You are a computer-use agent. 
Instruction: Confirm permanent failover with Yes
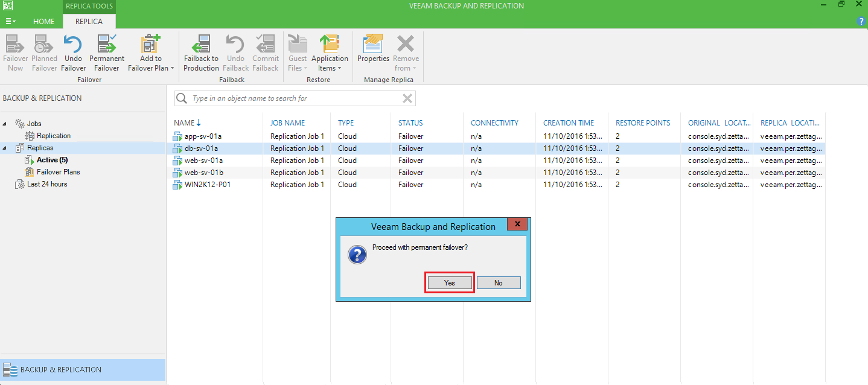coord(450,283)
